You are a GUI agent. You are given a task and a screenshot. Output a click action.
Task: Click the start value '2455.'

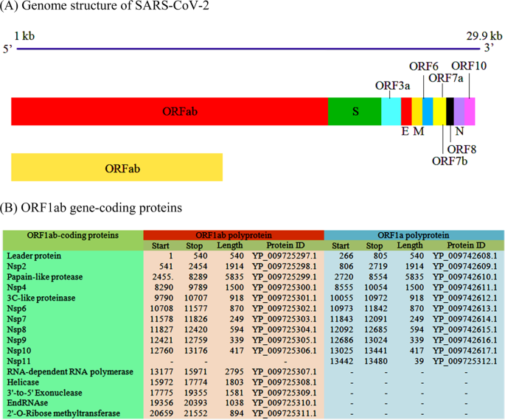point(163,277)
